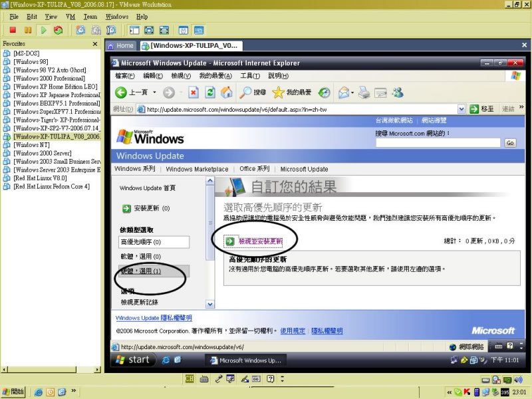Click the VMware Take Snapshot icon

tap(80, 30)
